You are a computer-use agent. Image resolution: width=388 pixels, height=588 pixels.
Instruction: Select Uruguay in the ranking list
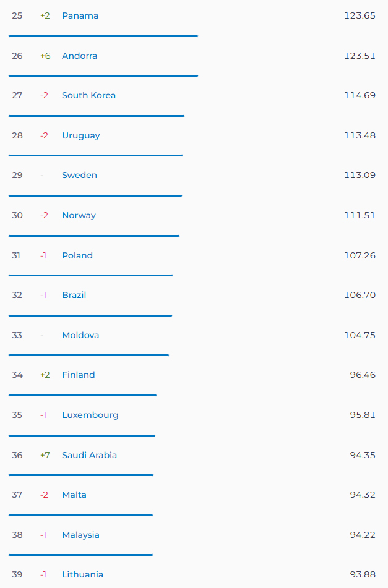tap(80, 136)
